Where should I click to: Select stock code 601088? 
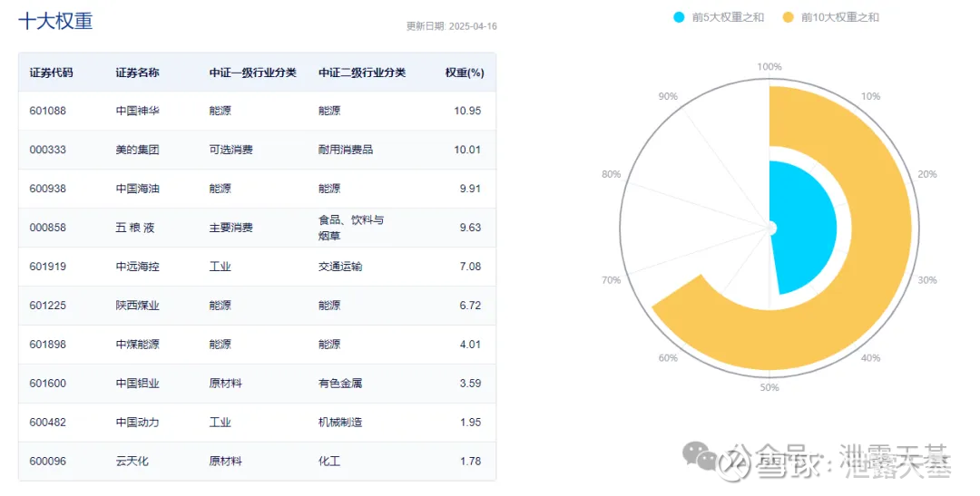[47, 111]
